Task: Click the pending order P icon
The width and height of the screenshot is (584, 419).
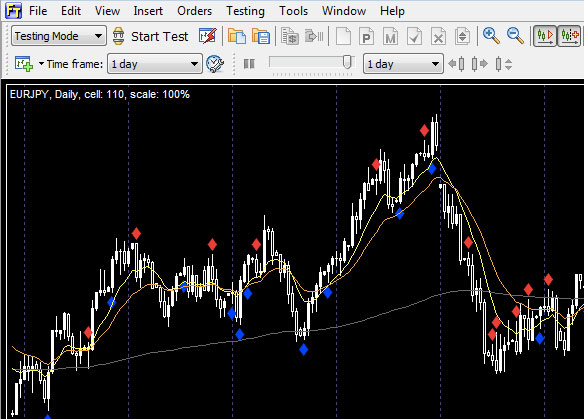Action: click(x=366, y=36)
